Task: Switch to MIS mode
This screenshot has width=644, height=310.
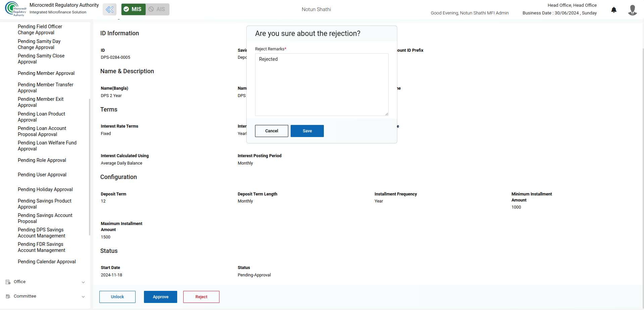Action: 133,9
